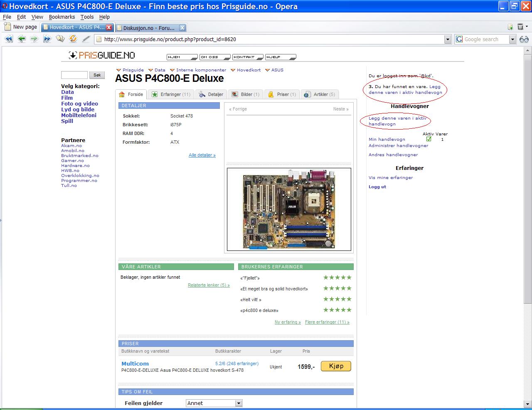Click the stacked-pages icon beside Reload
Screen dimensions: 532x410
[60, 39]
